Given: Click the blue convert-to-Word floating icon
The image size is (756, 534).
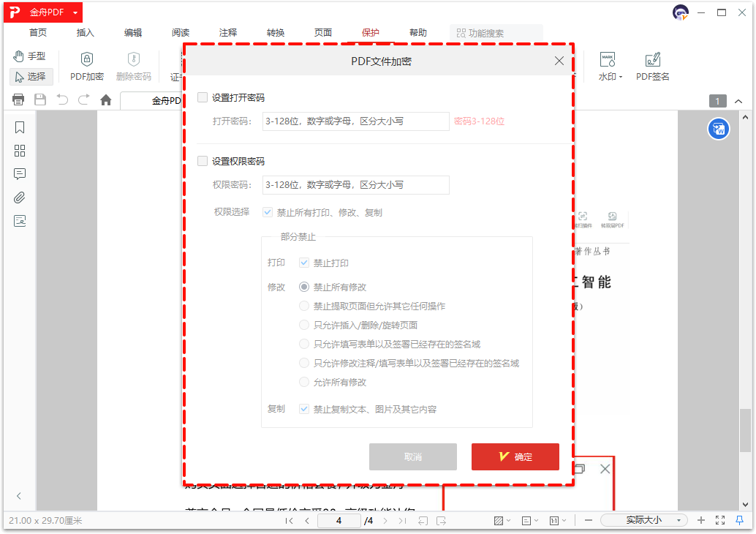Looking at the screenshot, I should coord(719,129).
